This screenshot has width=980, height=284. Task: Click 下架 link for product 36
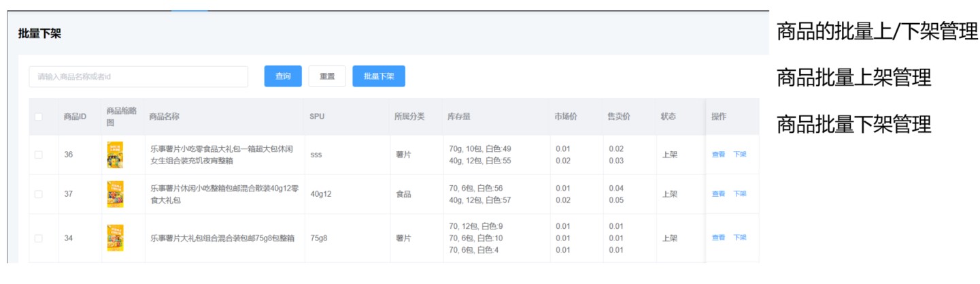[739, 155]
